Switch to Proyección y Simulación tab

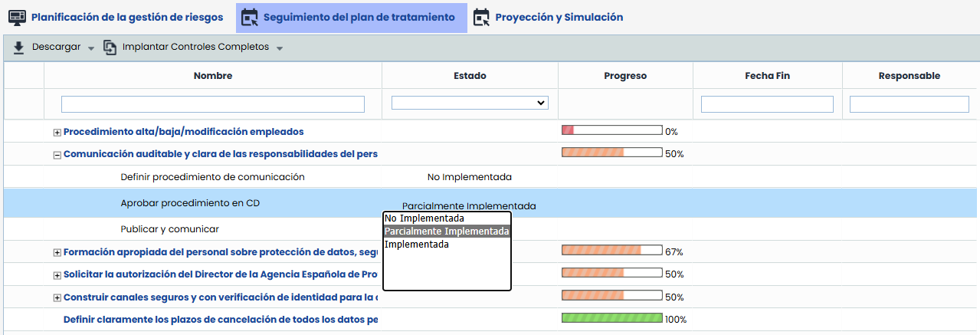(559, 17)
